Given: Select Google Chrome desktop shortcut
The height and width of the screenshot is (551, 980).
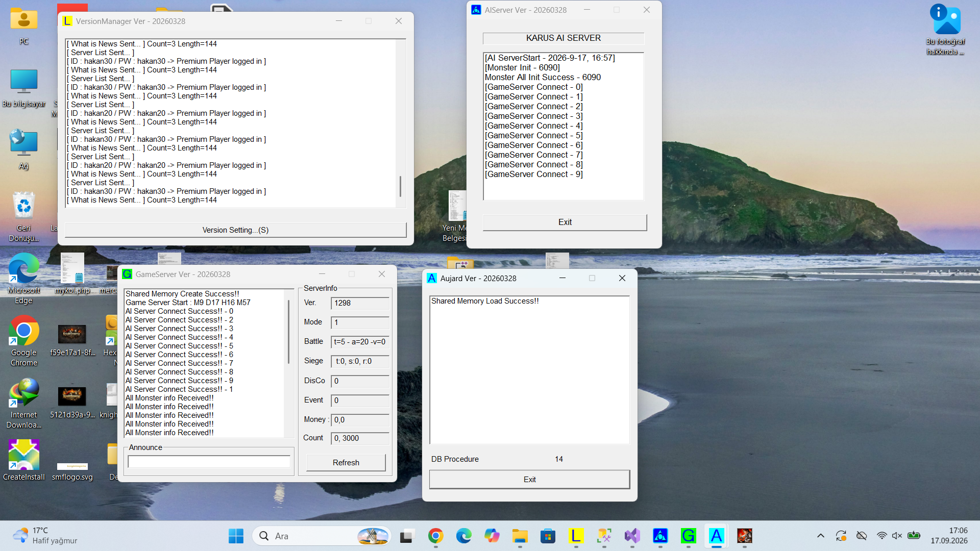Looking at the screenshot, I should point(23,341).
